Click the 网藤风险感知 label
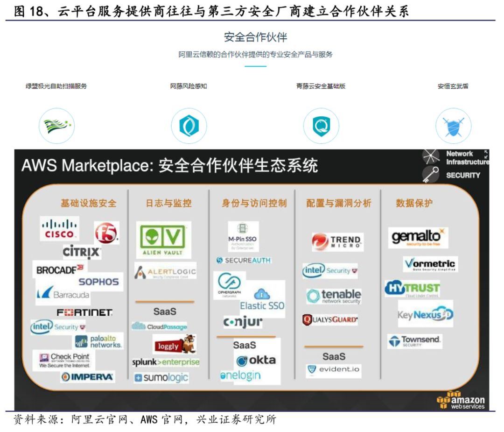 tap(189, 86)
